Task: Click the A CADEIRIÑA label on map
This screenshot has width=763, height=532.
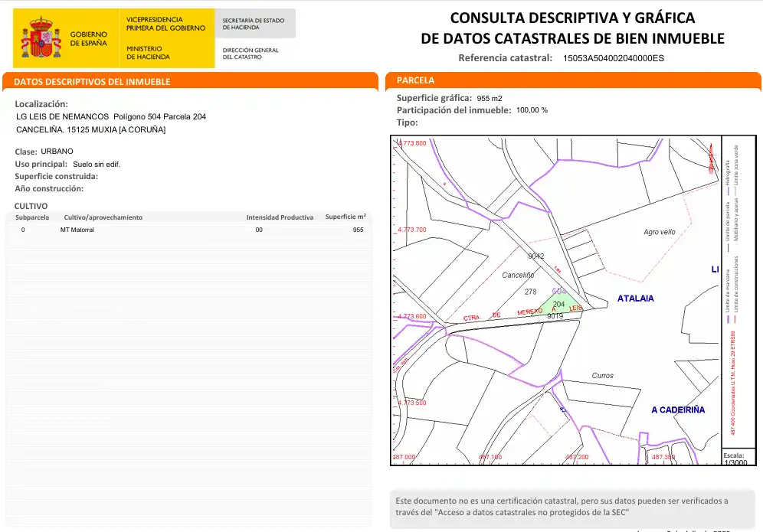Action: click(x=678, y=410)
